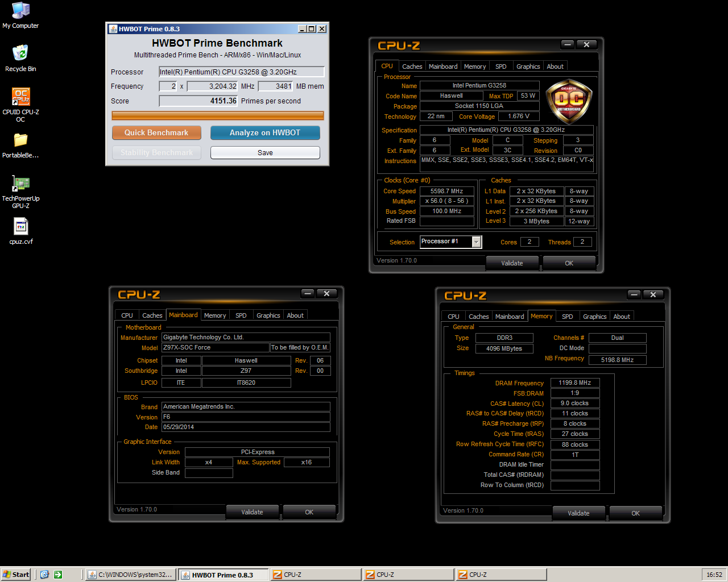Open SPD tab in Memory CPU-Z window
This screenshot has height=582, width=728.
coord(568,317)
